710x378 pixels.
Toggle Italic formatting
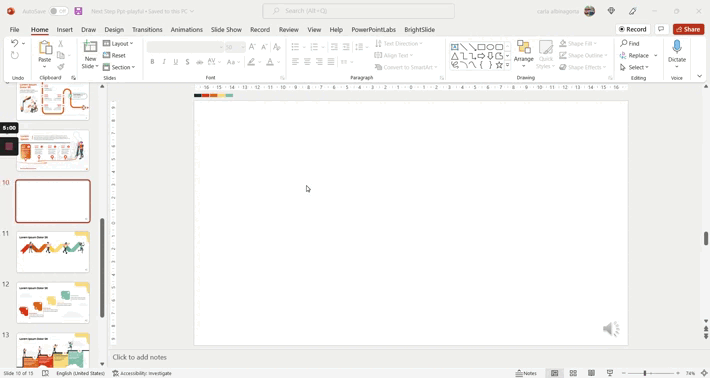[x=164, y=62]
